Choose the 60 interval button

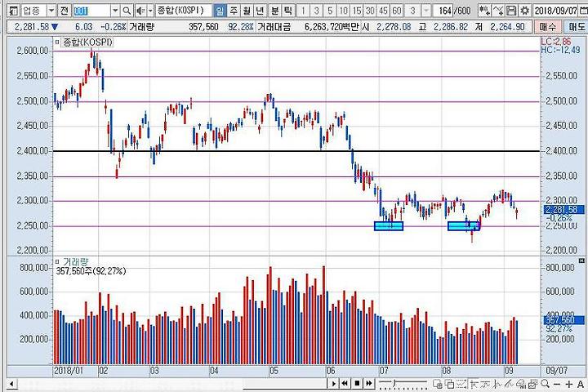coord(397,11)
